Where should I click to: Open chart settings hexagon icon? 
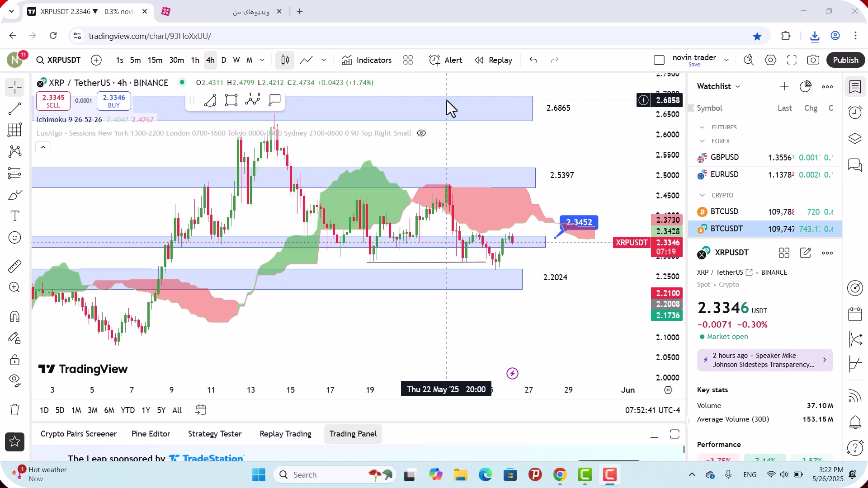click(770, 60)
